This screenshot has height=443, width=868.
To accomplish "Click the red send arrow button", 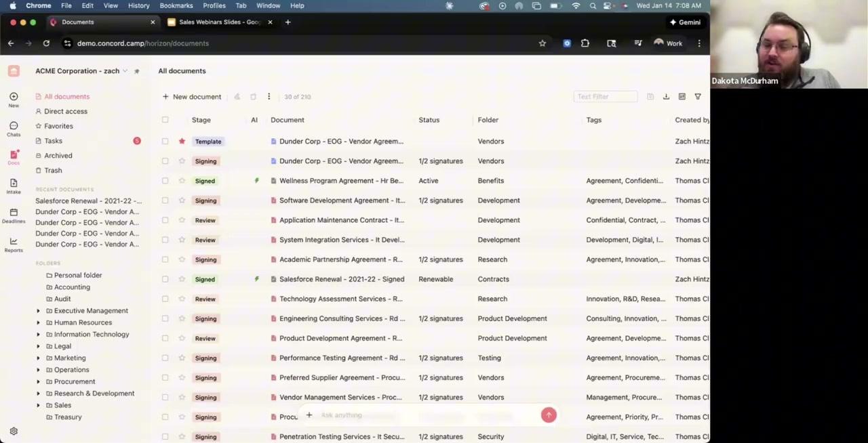I will click(x=549, y=415).
